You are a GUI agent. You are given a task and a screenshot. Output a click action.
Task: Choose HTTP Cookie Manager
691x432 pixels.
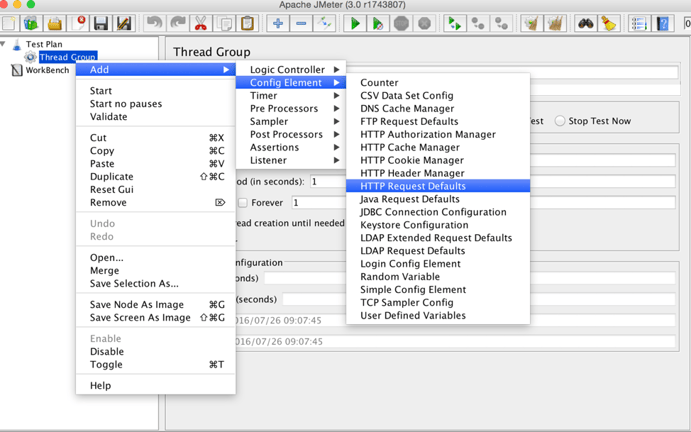[438, 160]
